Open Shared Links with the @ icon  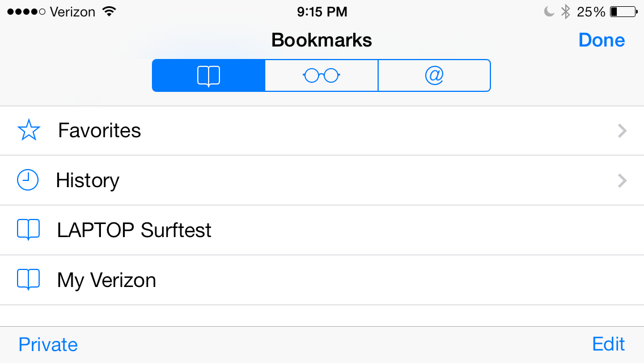point(434,75)
